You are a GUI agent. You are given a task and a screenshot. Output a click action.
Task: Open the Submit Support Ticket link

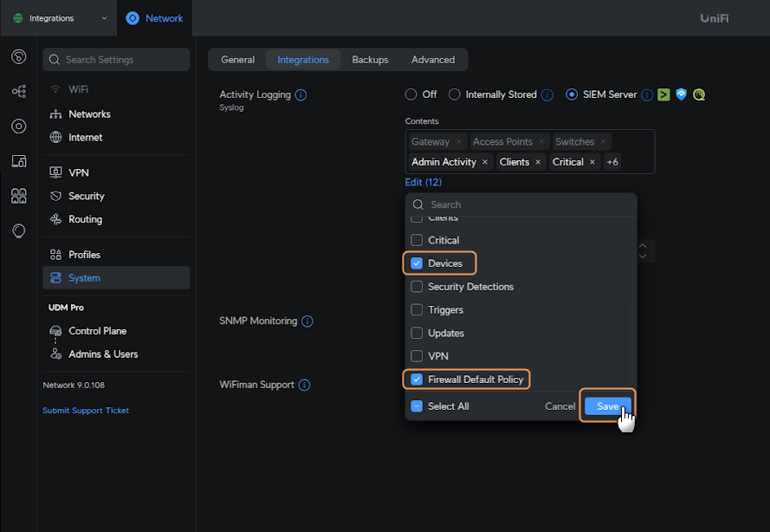pyautogui.click(x=86, y=411)
